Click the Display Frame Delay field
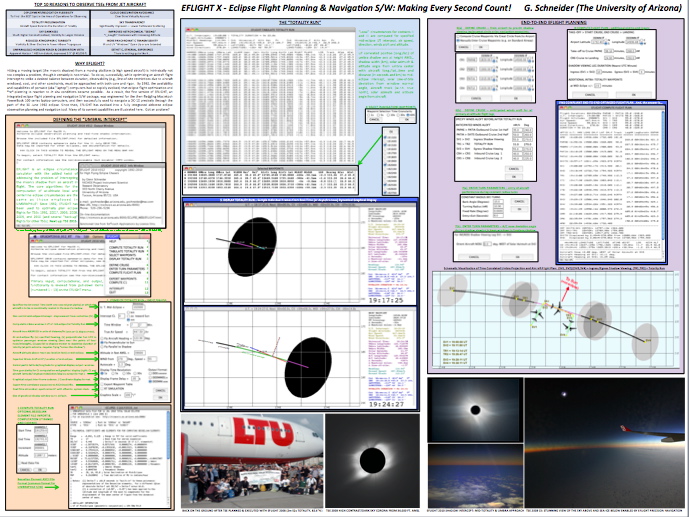This screenshot has height=517, width=689. coord(135,379)
